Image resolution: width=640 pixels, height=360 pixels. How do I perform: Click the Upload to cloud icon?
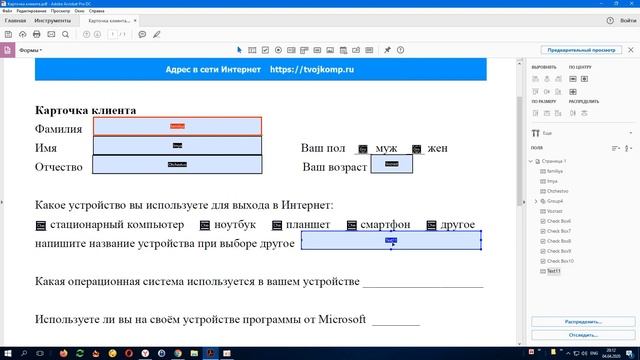[x=22, y=34]
